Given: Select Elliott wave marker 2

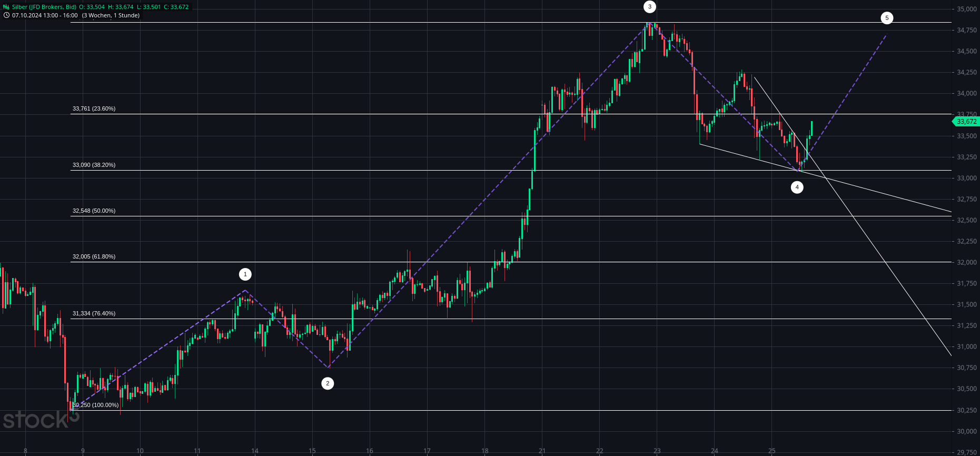Looking at the screenshot, I should click(x=328, y=383).
